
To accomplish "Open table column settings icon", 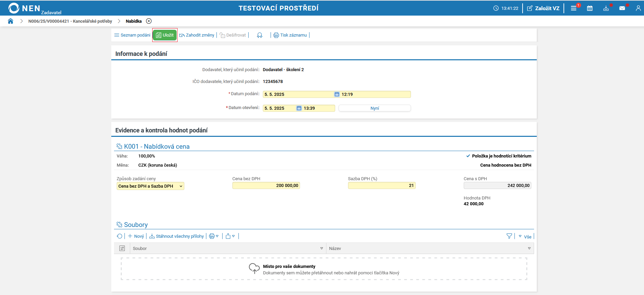I will click(122, 248).
